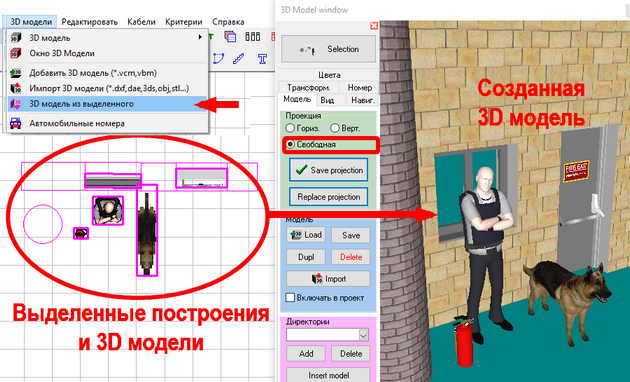
Task: Click the FIRE EXIT sign on the door
Action: tap(576, 171)
